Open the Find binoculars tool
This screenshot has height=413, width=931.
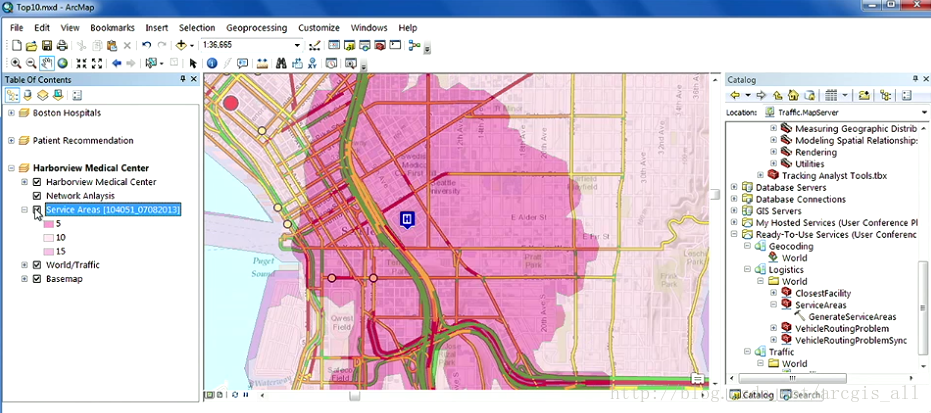pyautogui.click(x=281, y=63)
